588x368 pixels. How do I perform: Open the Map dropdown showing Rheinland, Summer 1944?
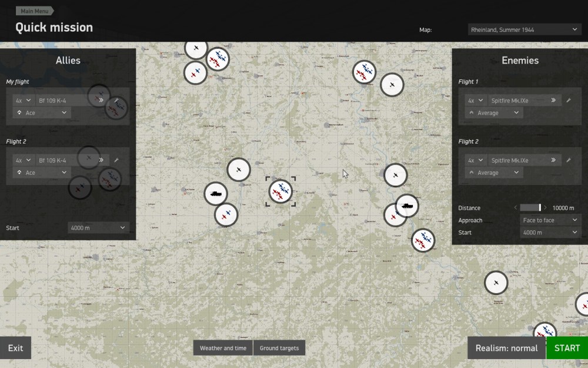[524, 29]
